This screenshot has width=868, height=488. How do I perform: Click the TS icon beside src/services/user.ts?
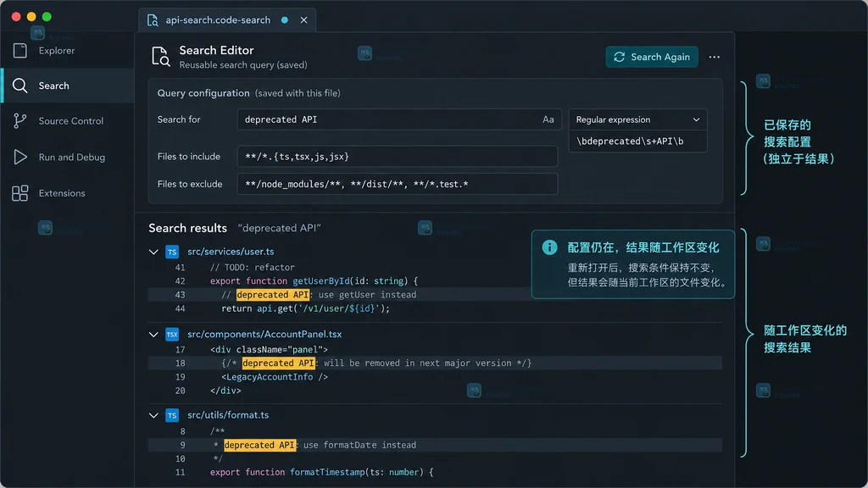(172, 252)
